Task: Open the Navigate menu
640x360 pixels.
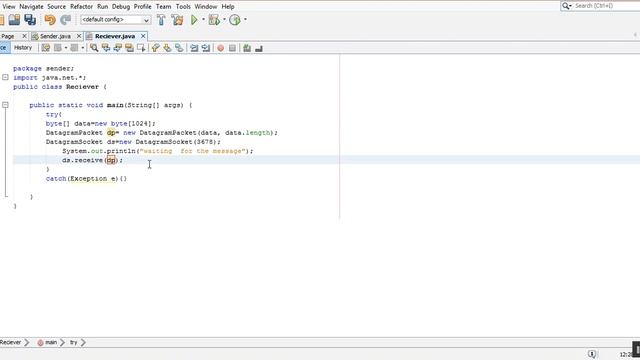Action: point(31,7)
